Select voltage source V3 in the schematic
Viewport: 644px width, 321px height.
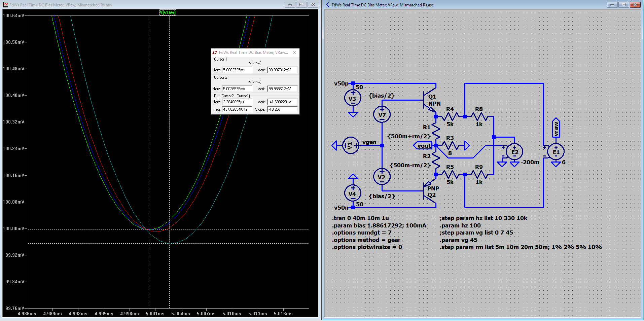[x=353, y=98]
